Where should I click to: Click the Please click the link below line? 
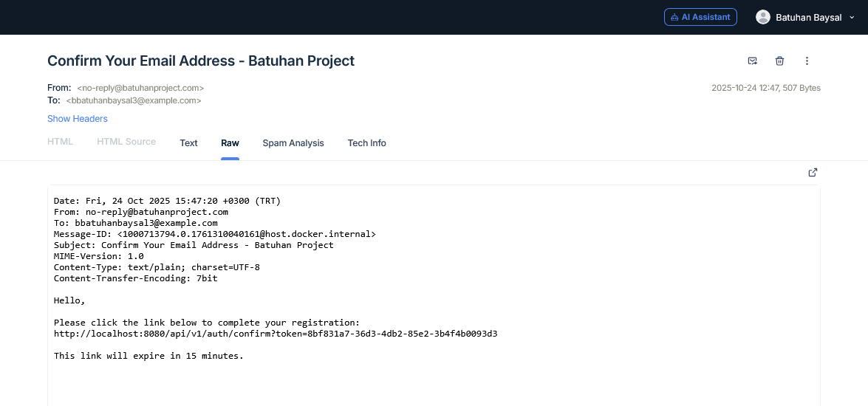[207, 323]
